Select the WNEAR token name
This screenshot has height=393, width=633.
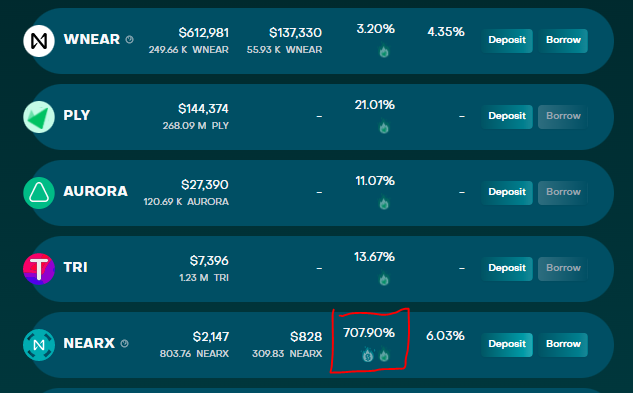92,40
